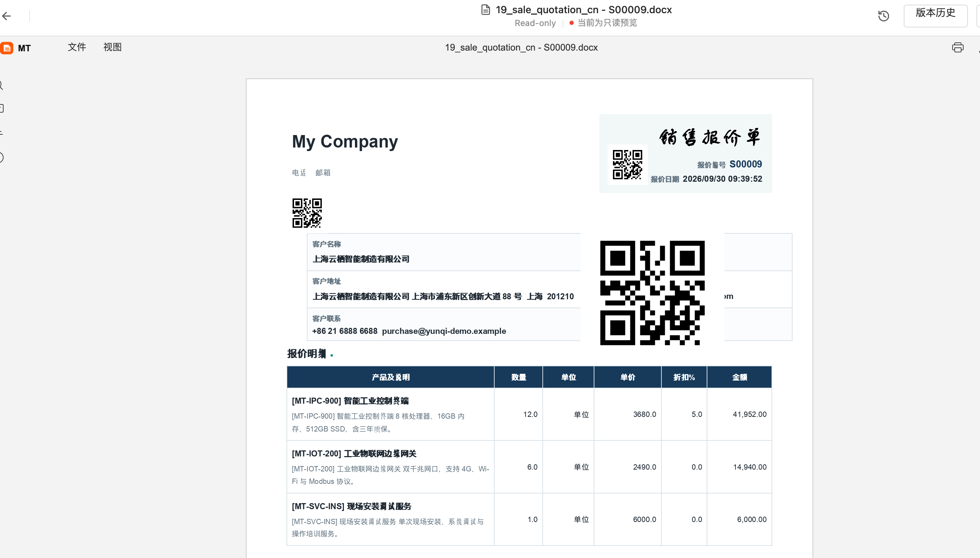Open the 视图 menu

tap(112, 47)
